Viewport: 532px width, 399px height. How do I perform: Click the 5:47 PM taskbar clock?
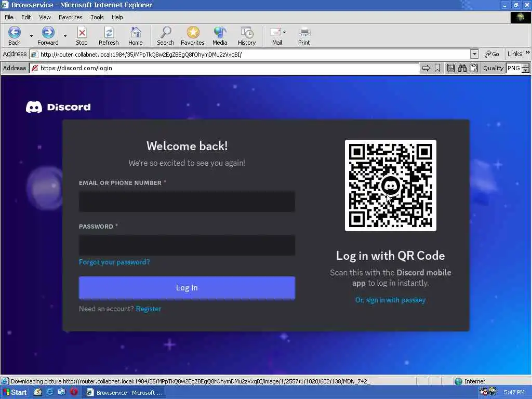coord(514,392)
